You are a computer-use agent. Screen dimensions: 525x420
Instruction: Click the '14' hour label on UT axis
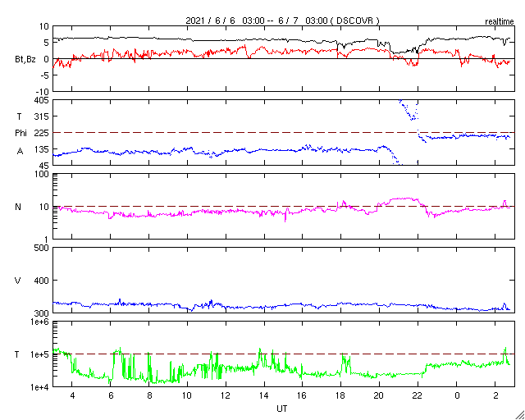coord(264,396)
